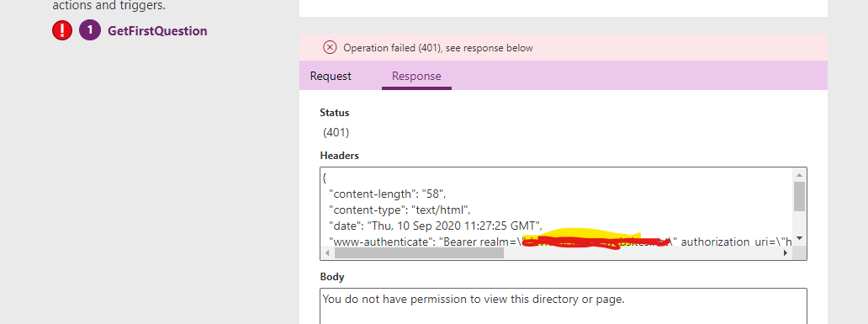Click the Headers vertical scrollbar thumb

799,196
